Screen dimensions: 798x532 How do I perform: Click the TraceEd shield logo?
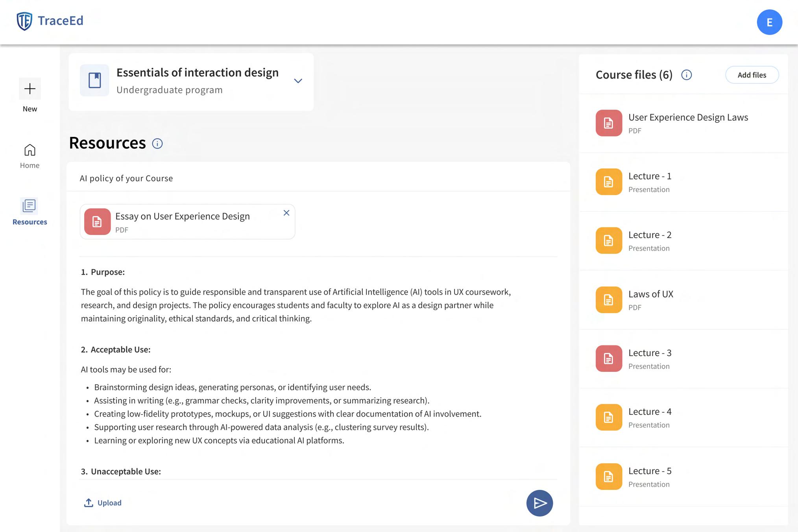coord(24,21)
